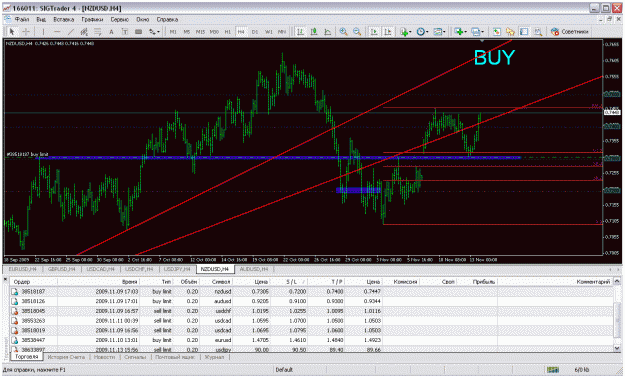Sort orders by Ордер column header
This screenshot has height=376, width=625.
(x=34, y=282)
